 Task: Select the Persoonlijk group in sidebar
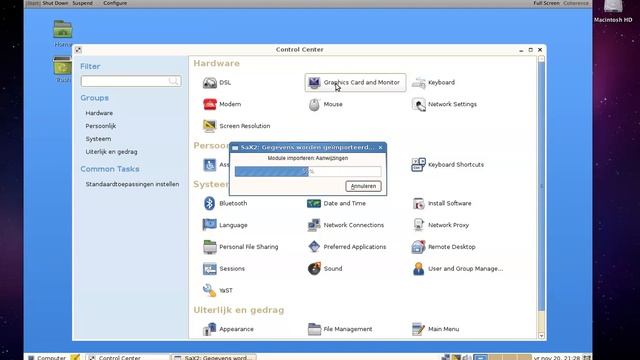pos(101,126)
